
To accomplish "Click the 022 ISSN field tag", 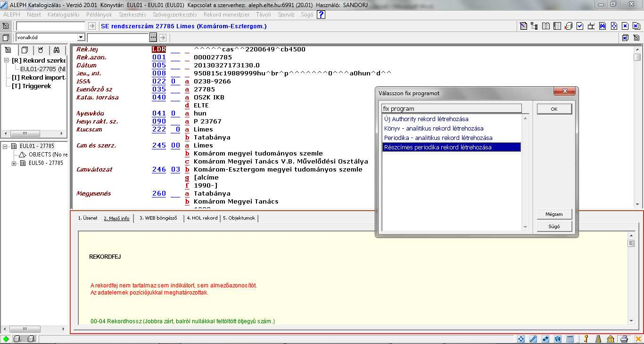I will tap(159, 82).
